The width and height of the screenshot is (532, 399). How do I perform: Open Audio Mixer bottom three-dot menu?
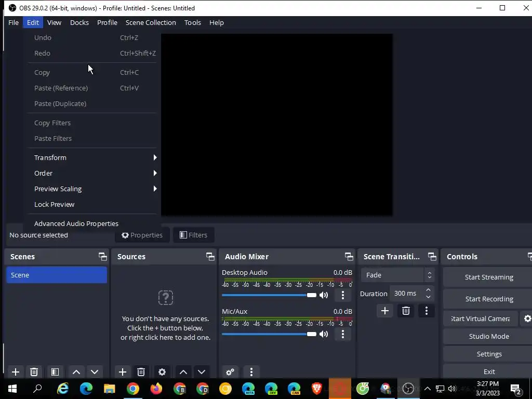pos(251,372)
